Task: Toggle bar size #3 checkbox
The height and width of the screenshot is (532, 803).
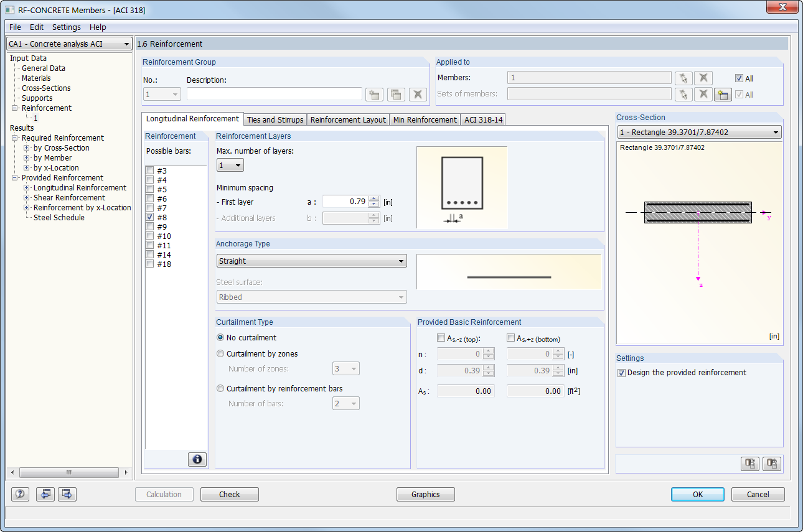Action: tap(149, 170)
